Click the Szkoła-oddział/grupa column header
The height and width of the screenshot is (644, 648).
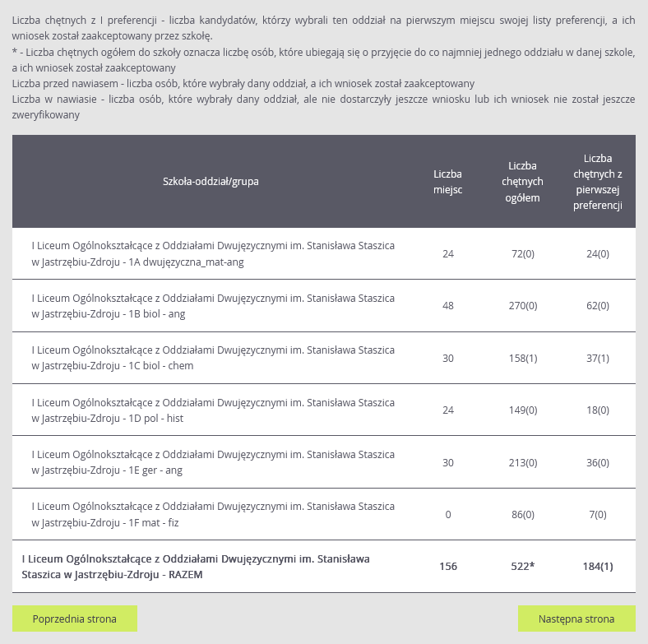pyautogui.click(x=211, y=182)
